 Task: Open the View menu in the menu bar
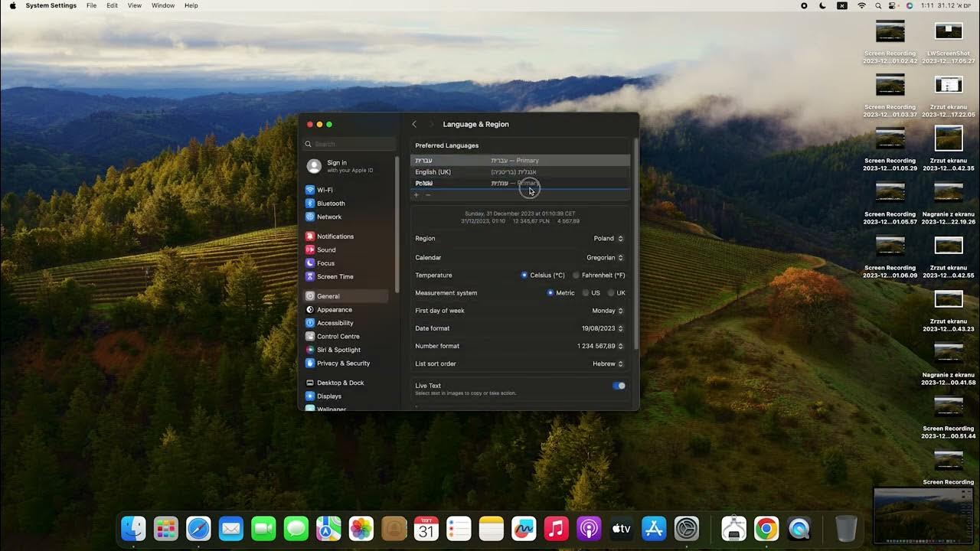point(134,5)
